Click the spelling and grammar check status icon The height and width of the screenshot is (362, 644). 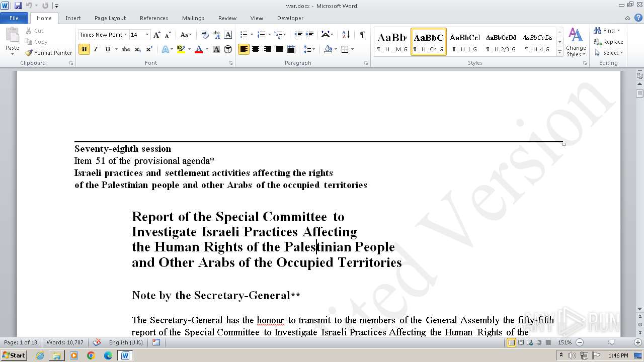[98, 342]
